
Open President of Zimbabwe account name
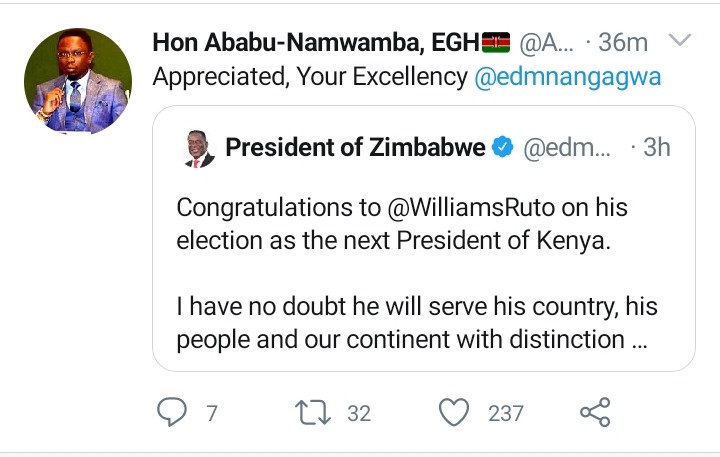click(355, 147)
